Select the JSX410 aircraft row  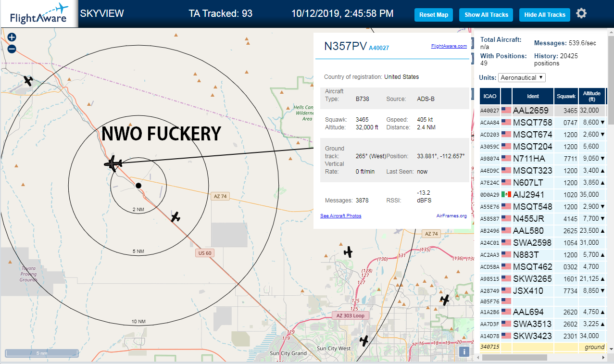(x=542, y=291)
